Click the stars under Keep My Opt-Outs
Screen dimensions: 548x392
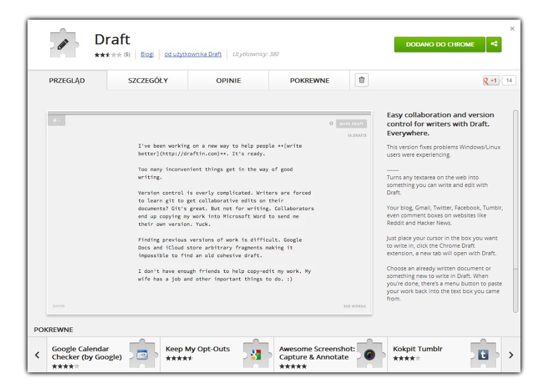tap(179, 358)
